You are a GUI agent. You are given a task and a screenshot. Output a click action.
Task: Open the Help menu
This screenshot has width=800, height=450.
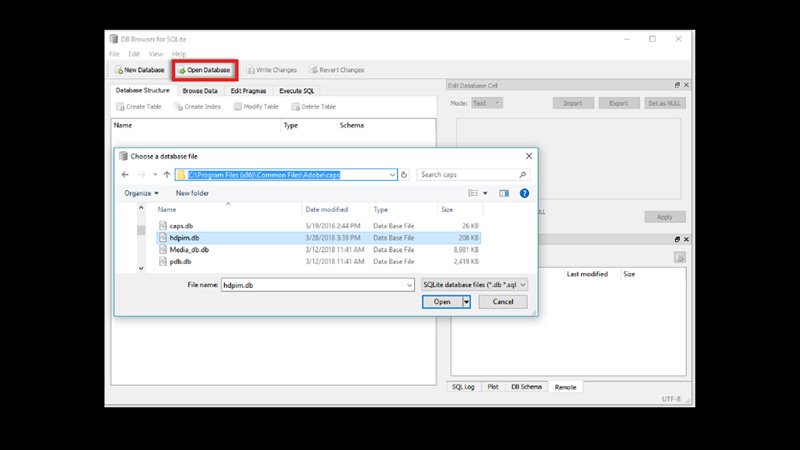[x=179, y=54]
